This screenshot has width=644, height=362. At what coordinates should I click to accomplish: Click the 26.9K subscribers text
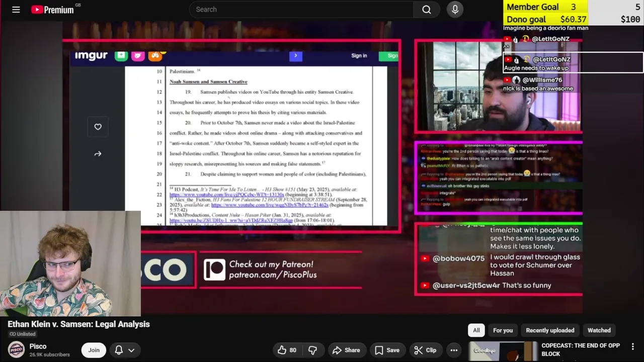(x=49, y=354)
